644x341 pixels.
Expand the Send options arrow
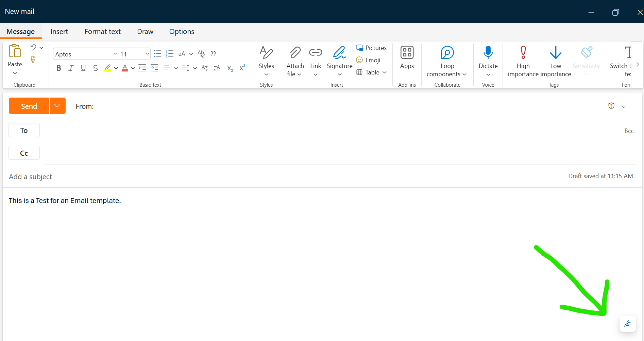(x=57, y=106)
